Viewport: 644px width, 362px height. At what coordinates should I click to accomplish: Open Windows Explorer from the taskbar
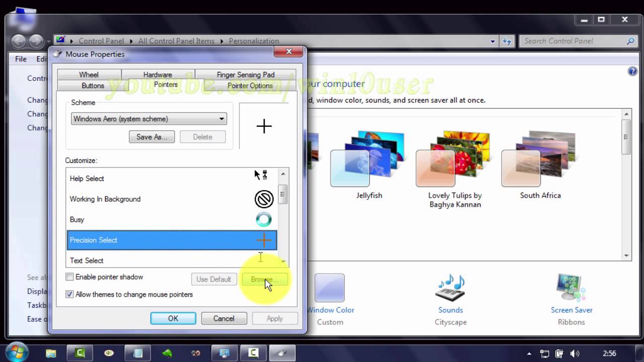[51, 353]
